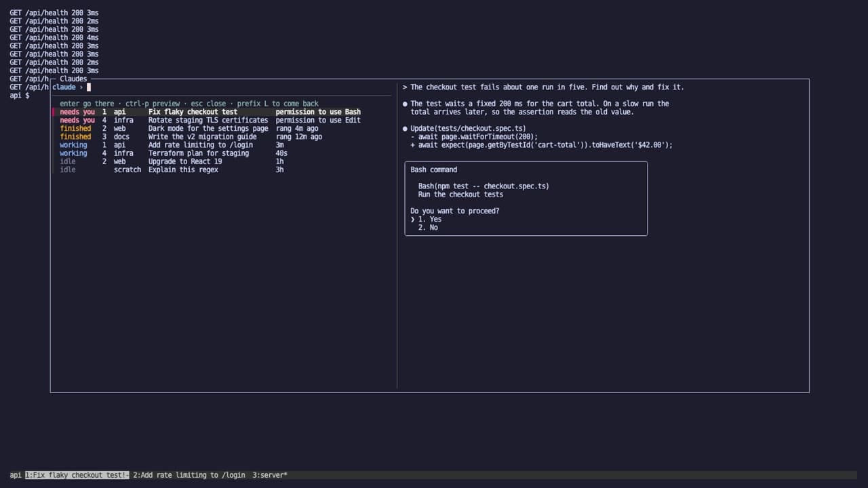The image size is (868, 488).
Task: Switch to tmux window '2:Add rate limiting to /login'
Action: coord(189,475)
